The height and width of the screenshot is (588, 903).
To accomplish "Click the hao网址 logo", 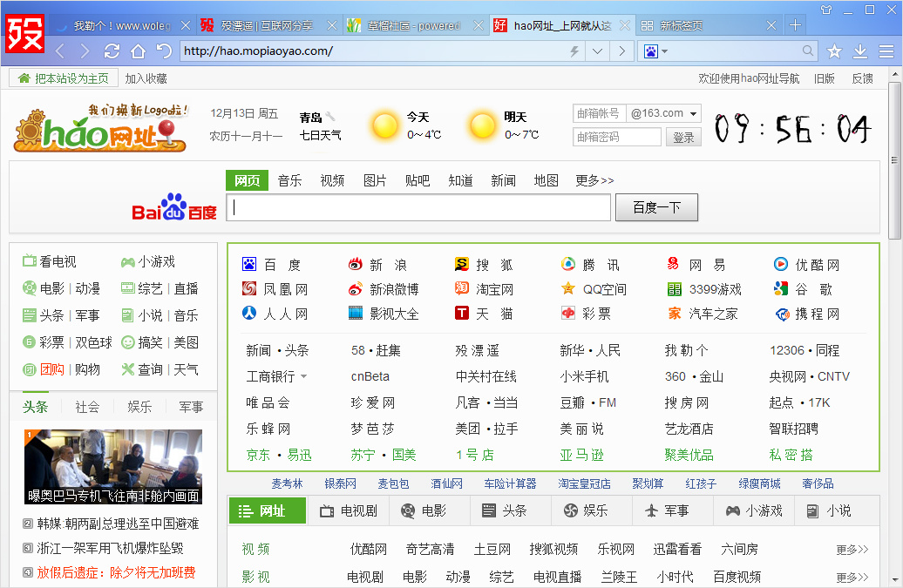I will tap(101, 128).
